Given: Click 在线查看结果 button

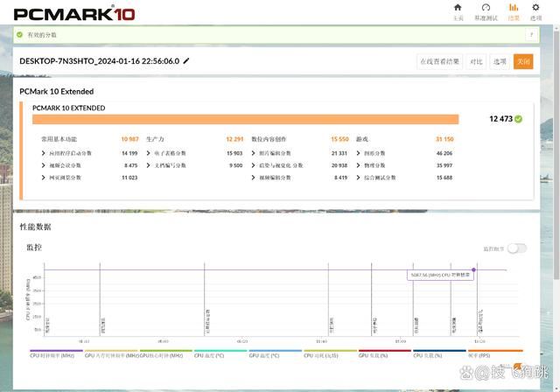Looking at the screenshot, I should click(439, 61).
